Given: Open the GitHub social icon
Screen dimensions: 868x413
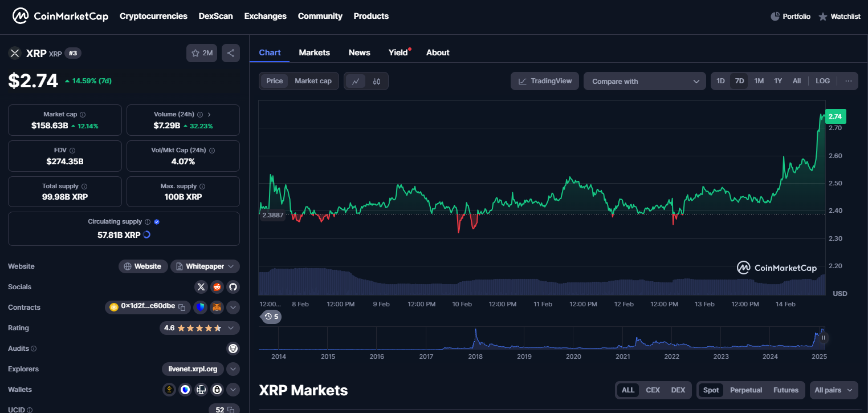Looking at the screenshot, I should click(x=233, y=286).
